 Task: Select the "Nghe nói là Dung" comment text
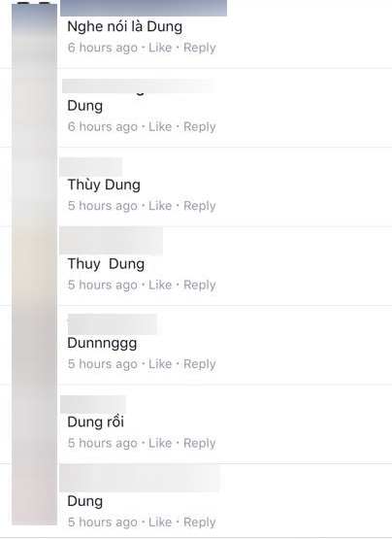[x=125, y=27]
